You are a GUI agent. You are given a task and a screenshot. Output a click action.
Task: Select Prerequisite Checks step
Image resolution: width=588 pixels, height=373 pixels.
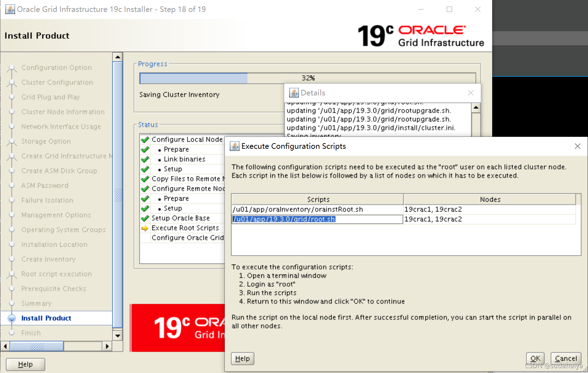(53, 288)
